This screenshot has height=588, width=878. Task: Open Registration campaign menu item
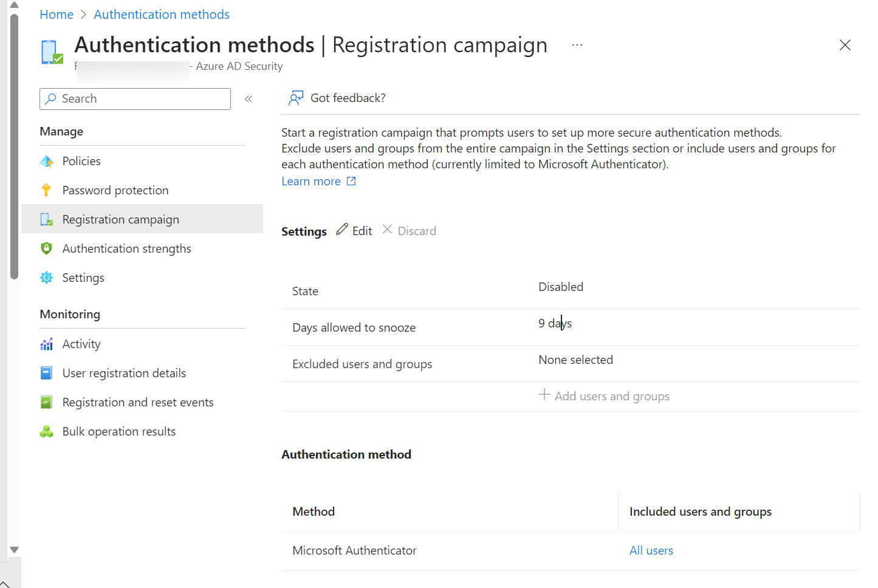pyautogui.click(x=120, y=219)
